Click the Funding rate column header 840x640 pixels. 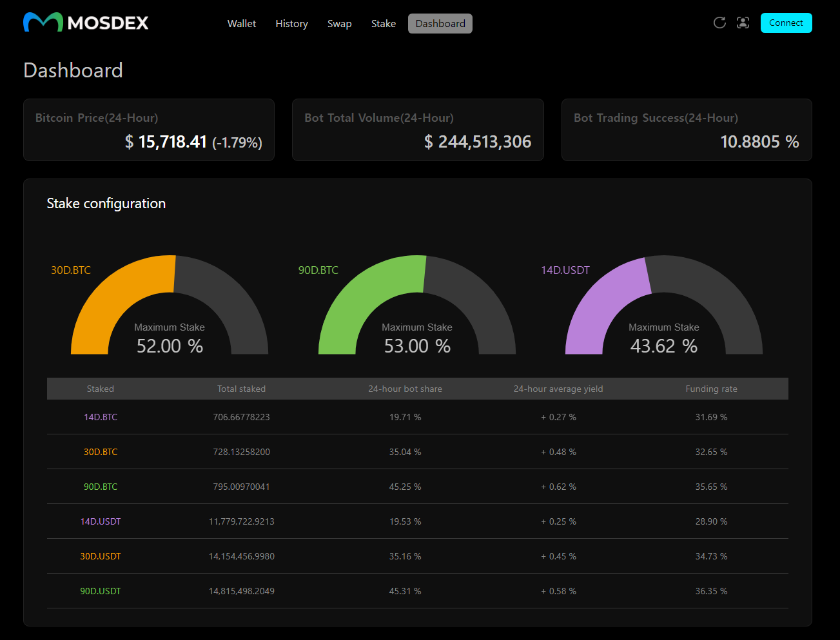tap(711, 389)
